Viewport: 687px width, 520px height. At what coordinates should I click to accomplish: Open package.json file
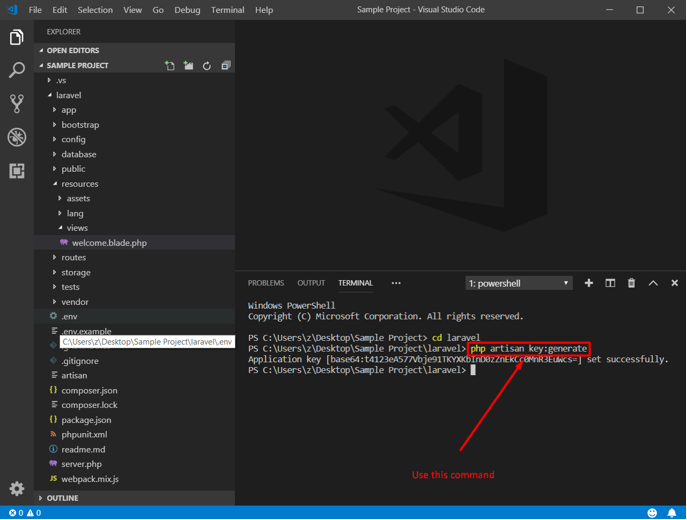135,420
